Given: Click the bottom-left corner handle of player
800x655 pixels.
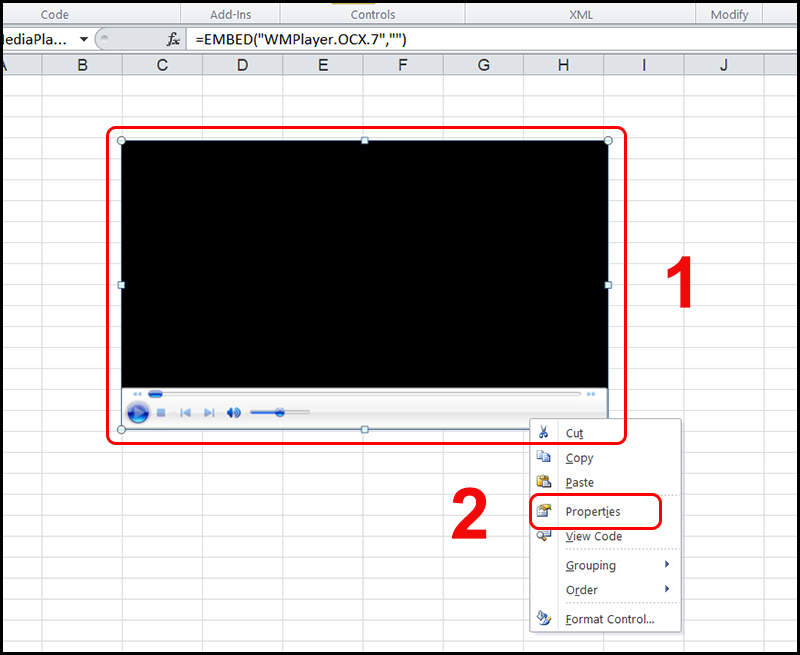Looking at the screenshot, I should (121, 430).
